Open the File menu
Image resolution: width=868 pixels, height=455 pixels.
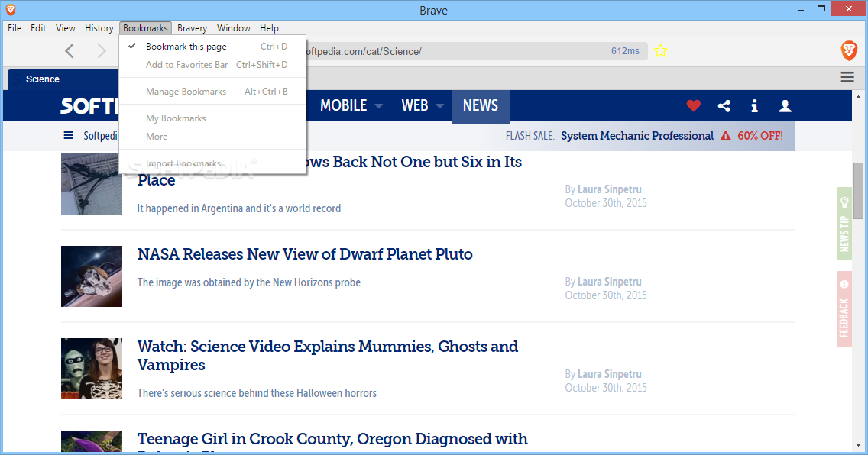click(x=15, y=27)
